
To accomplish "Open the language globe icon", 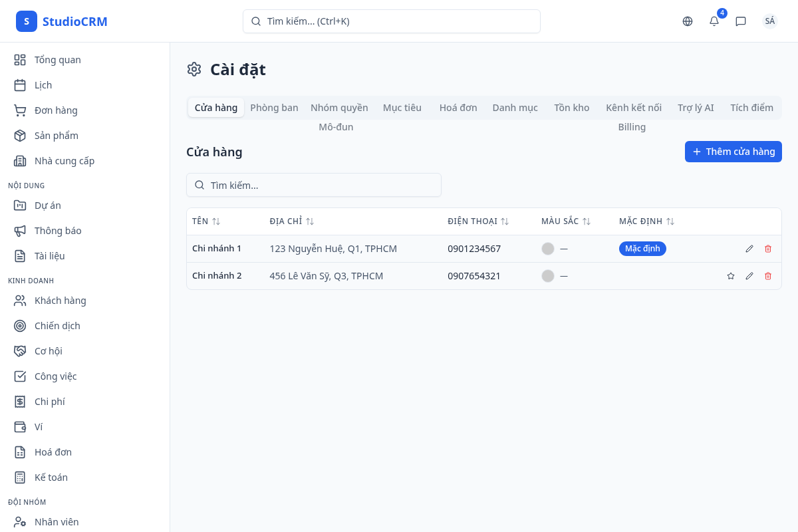I will 688,21.
